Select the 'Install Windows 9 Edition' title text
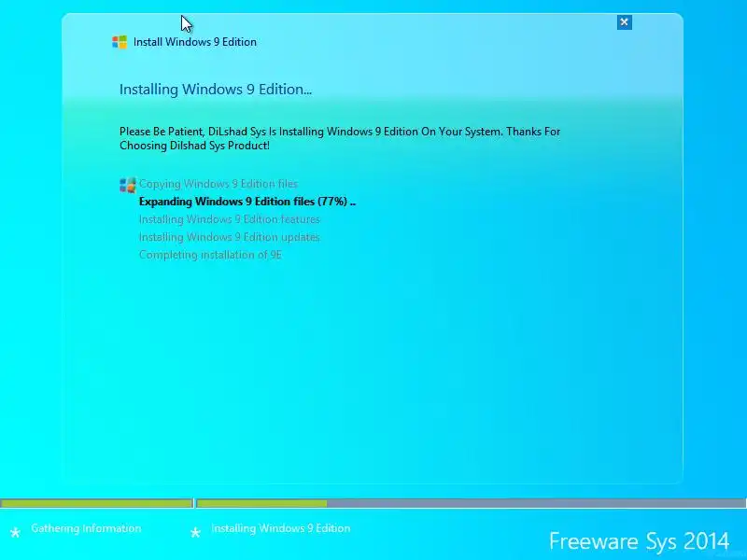This screenshot has height=560, width=747. point(195,42)
